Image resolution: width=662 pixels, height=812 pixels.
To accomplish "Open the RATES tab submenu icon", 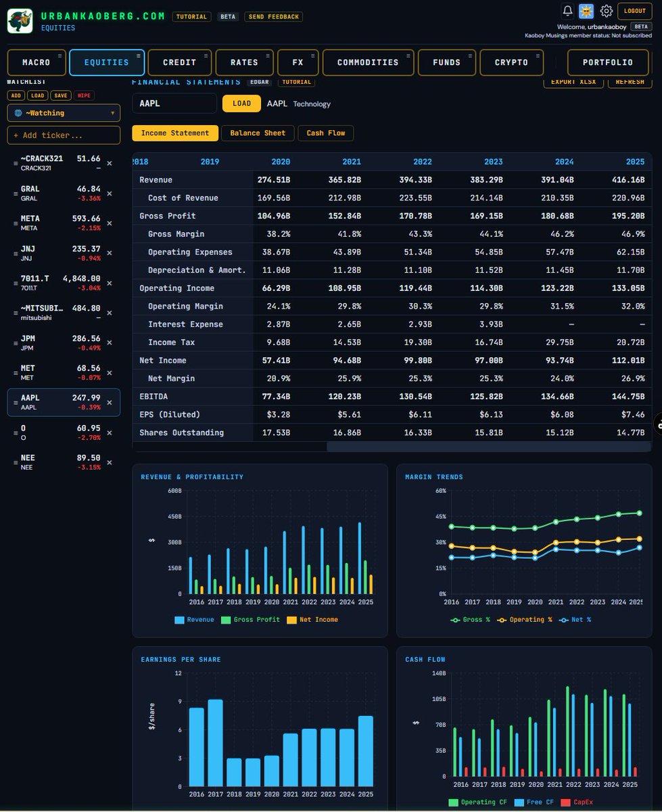I will (268, 55).
